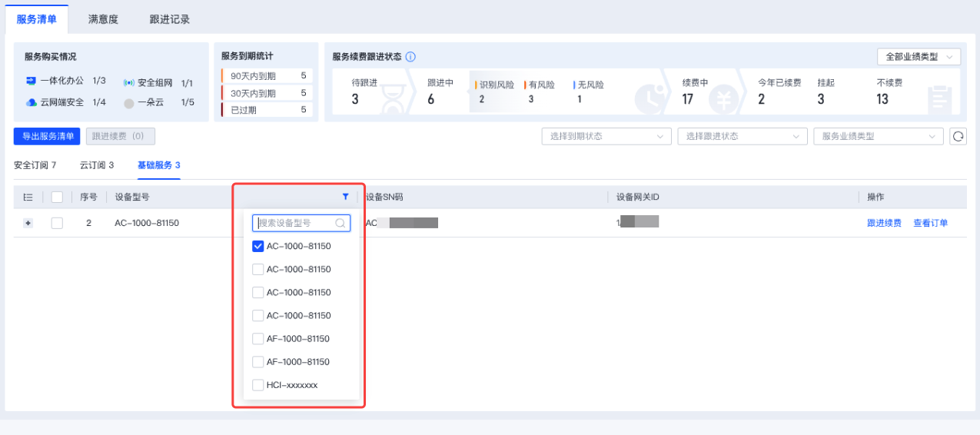The width and height of the screenshot is (980, 435).
Task: Click the list layout icon in table header
Action: tap(28, 198)
